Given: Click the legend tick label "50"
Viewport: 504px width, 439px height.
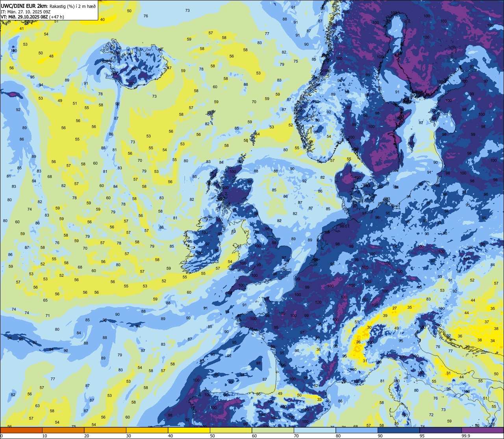Looking at the screenshot, I should 213,436.
